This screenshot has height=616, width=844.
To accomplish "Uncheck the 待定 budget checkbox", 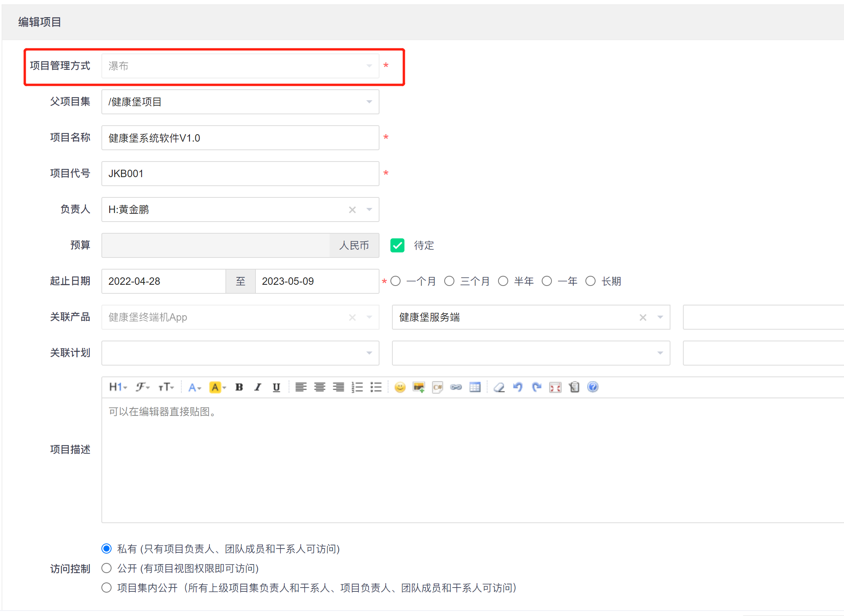I will tap(397, 245).
